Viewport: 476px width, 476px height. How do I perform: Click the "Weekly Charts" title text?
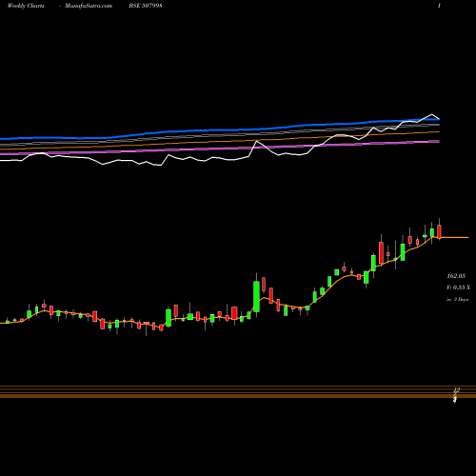coord(26,6)
